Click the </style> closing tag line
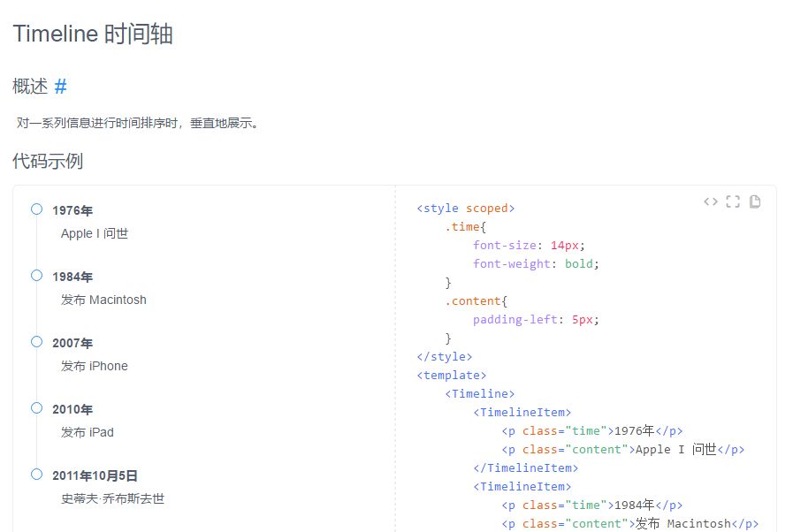The height and width of the screenshot is (532, 793). (444, 356)
